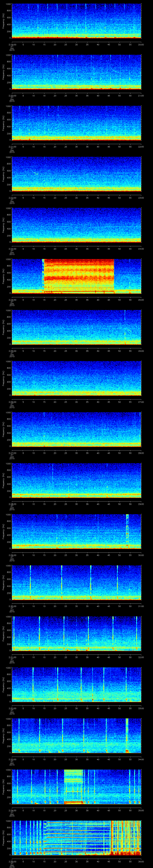Click the 22:00 end time label
This screenshot has height=868, width=153.
point(141,147)
